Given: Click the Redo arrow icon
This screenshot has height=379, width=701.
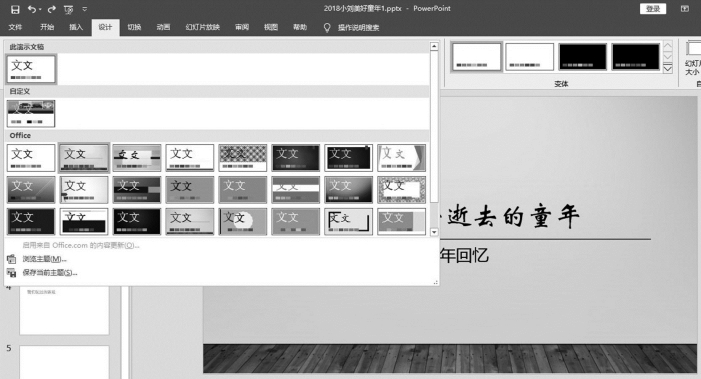Looking at the screenshot, I should 52,9.
